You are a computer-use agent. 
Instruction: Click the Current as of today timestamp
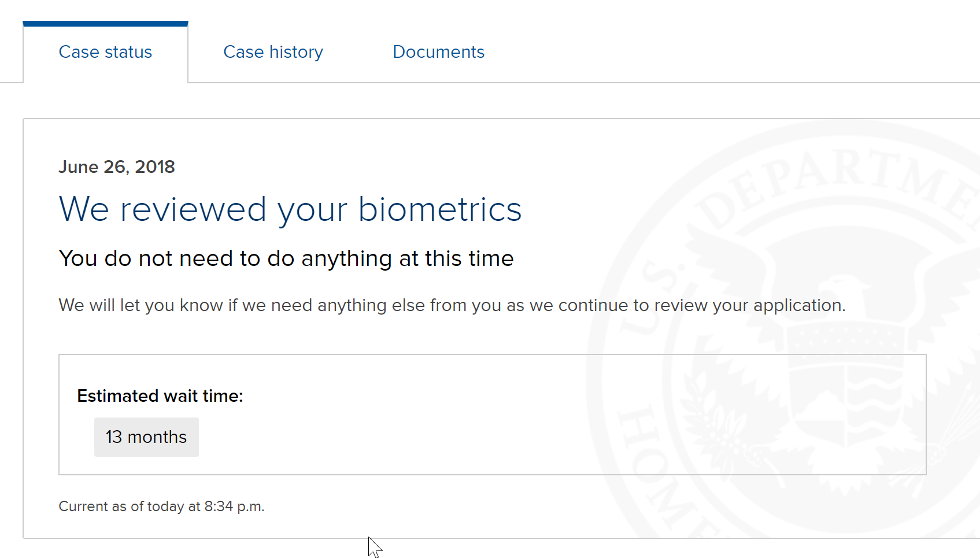161,507
